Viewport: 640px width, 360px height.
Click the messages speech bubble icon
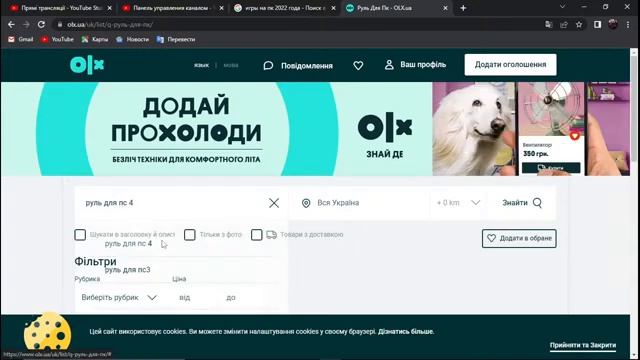tap(268, 66)
